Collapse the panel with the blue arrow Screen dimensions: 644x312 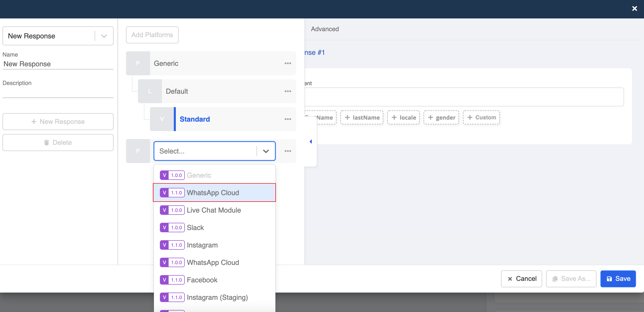[311, 142]
